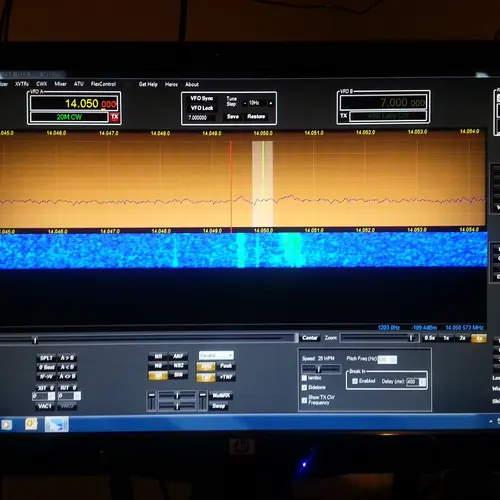Click the IF->V button
This screenshot has width=500, height=500.
tap(46, 377)
